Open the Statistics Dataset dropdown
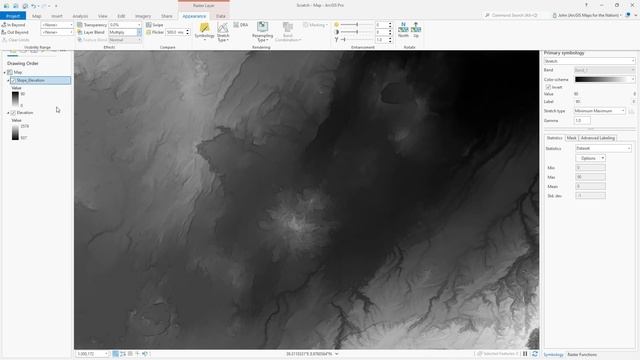640x360 pixels. pyautogui.click(x=603, y=149)
